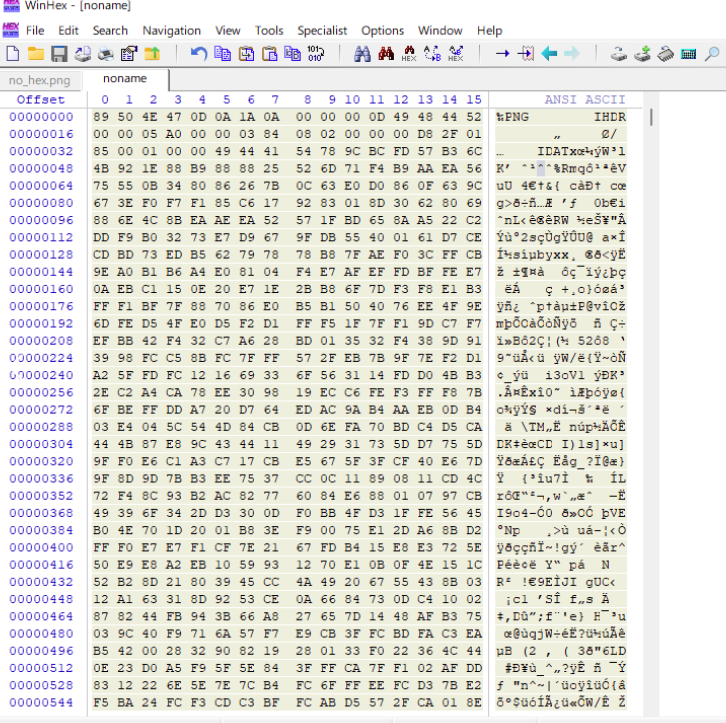This screenshot has width=726, height=723.
Task: Open the calculator icon in toolbar
Action: click(688, 53)
